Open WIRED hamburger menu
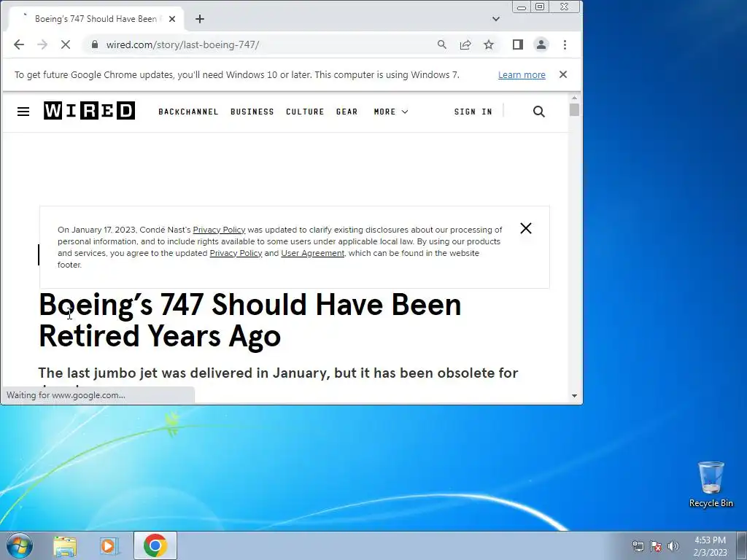This screenshot has height=560, width=747. [x=23, y=112]
